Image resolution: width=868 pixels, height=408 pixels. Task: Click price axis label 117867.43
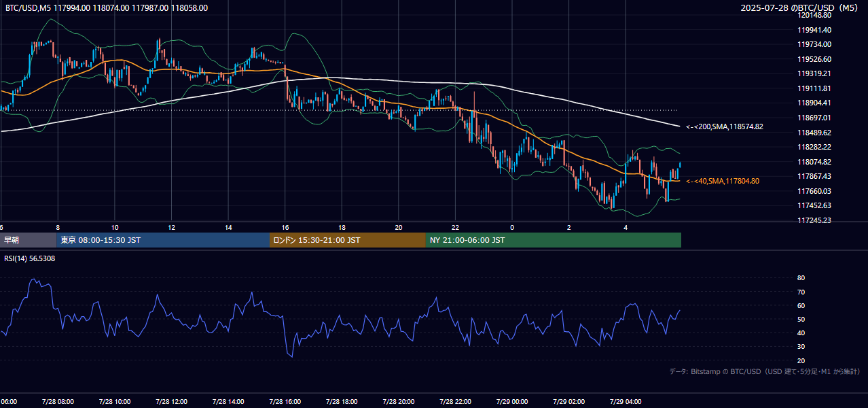814,176
